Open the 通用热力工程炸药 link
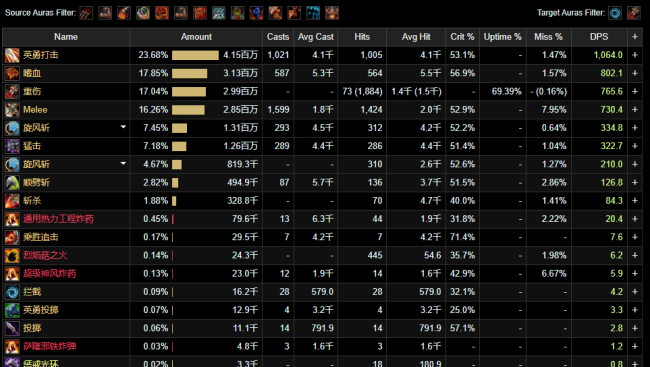This screenshot has height=367, width=650. coord(58,219)
